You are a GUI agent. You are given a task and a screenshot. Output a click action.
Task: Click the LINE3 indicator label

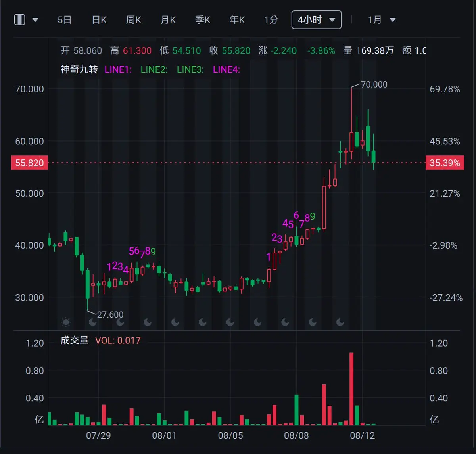click(190, 69)
